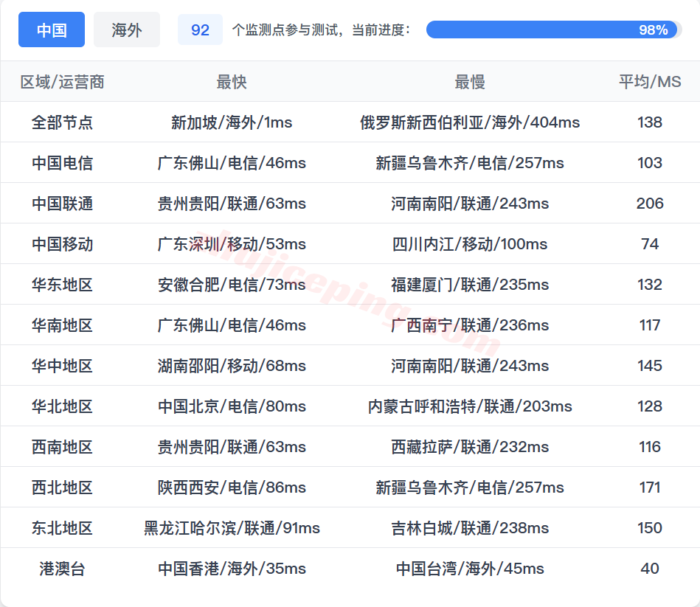
Task: Click the 最快 column header
Action: click(232, 82)
